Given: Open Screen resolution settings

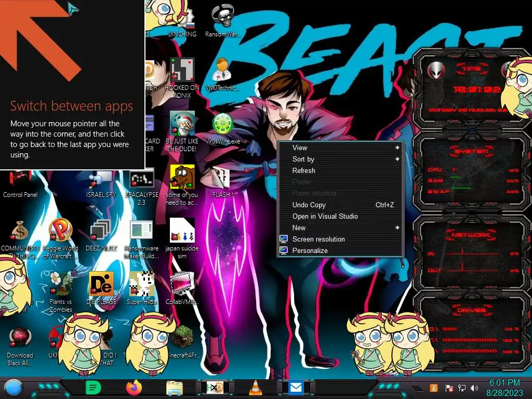Looking at the screenshot, I should 340,239.
